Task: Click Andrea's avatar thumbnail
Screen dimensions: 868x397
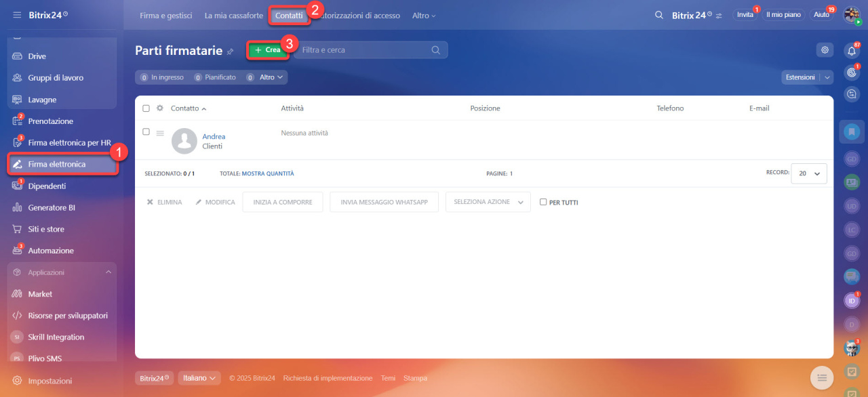Action: [184, 141]
